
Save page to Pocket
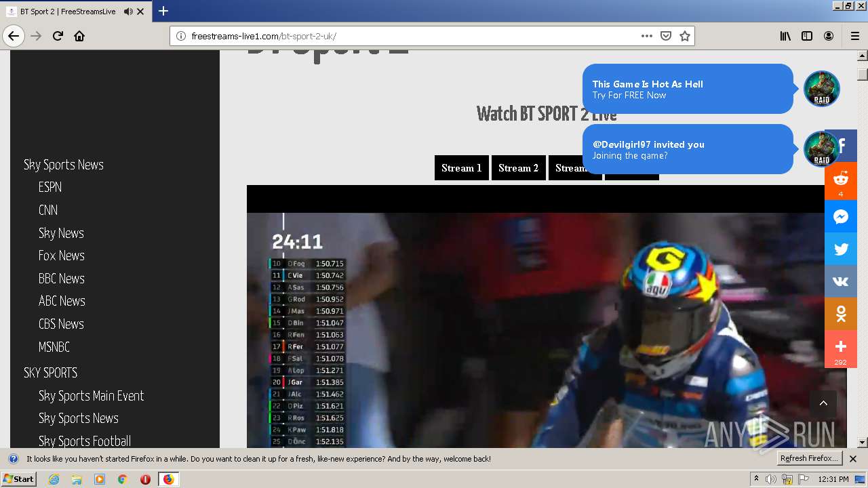666,36
